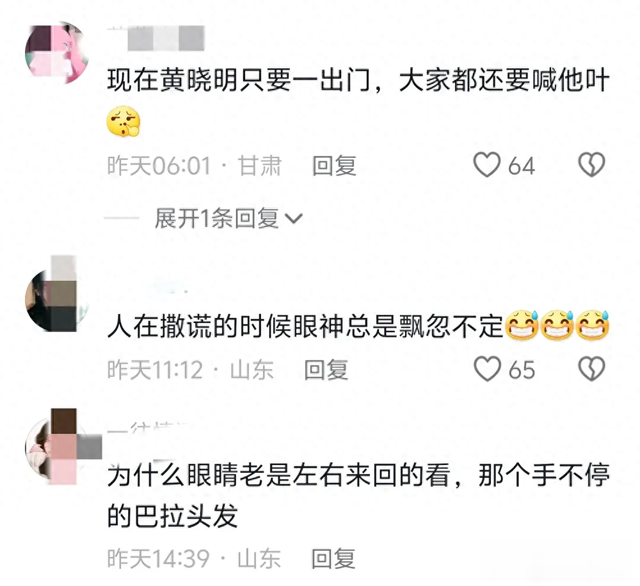This screenshot has height=586, width=640.
Task: Open the first commenter's pink avatar
Action: coord(57,53)
